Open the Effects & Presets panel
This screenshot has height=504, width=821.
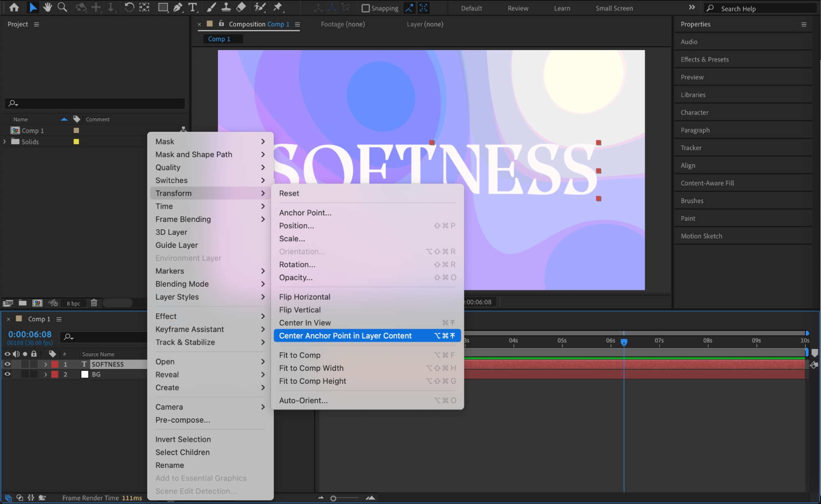pyautogui.click(x=704, y=60)
